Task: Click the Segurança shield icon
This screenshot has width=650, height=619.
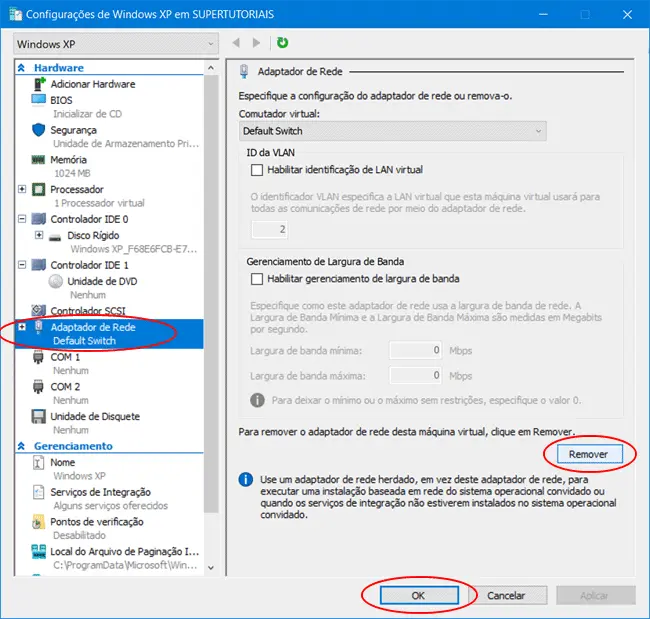Action: click(39, 130)
